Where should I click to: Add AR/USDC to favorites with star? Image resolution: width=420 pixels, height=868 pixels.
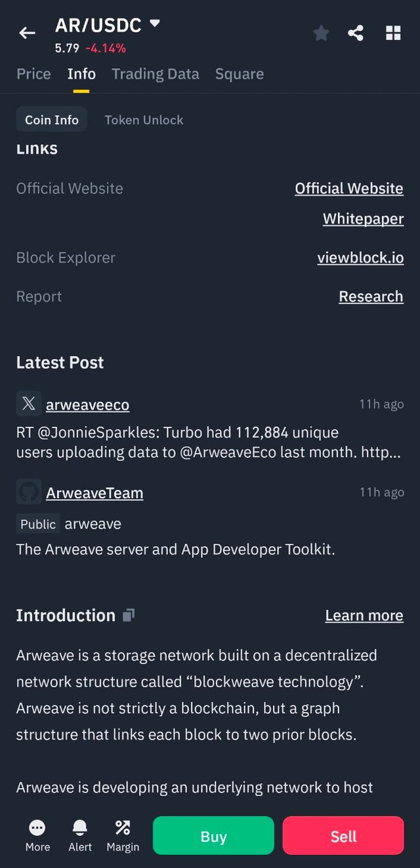321,33
